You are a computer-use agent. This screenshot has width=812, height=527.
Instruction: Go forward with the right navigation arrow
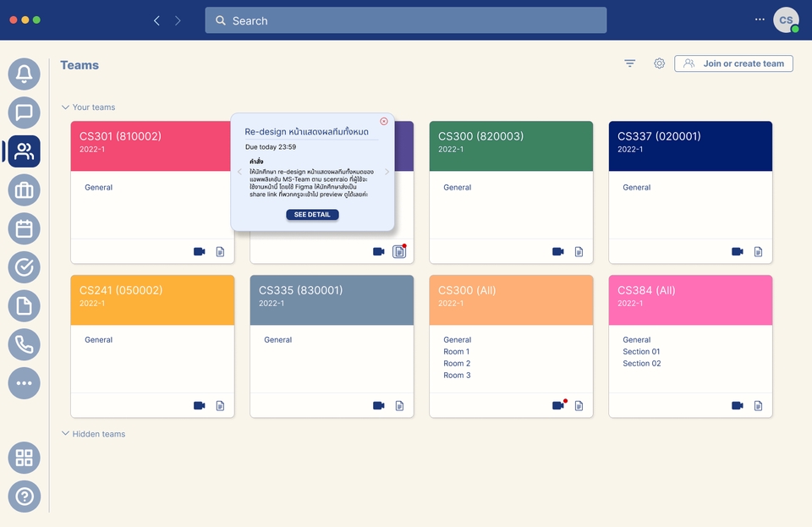click(178, 20)
